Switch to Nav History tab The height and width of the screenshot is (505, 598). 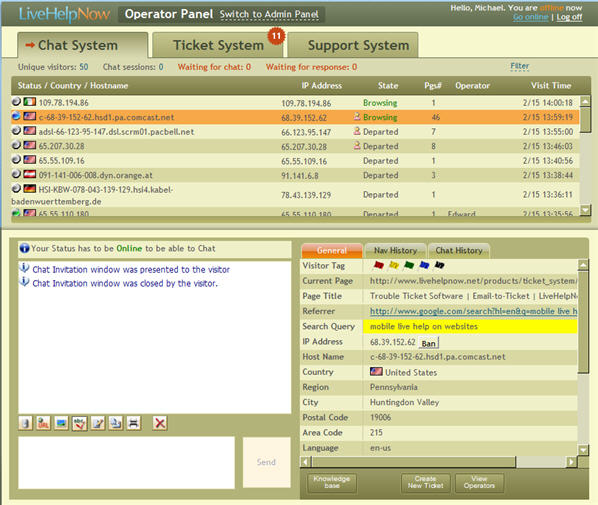395,251
